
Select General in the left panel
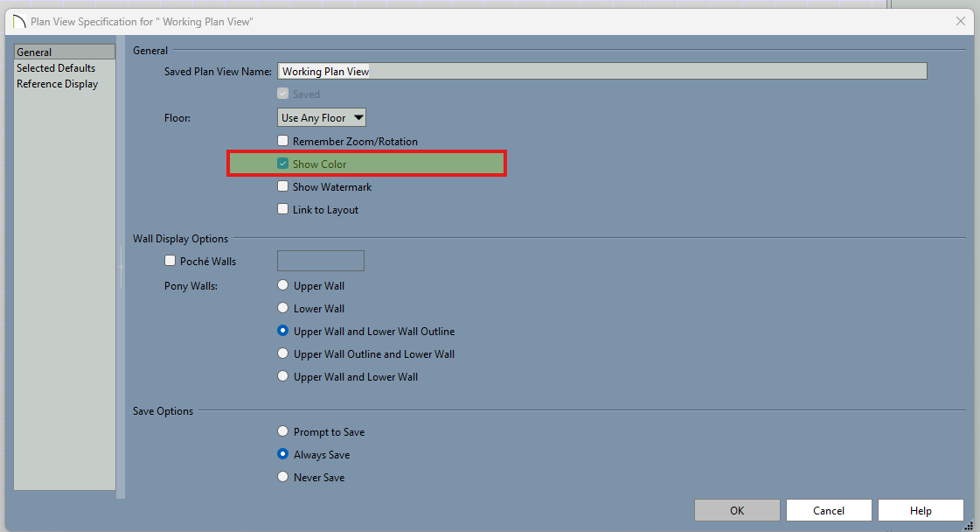coord(35,52)
